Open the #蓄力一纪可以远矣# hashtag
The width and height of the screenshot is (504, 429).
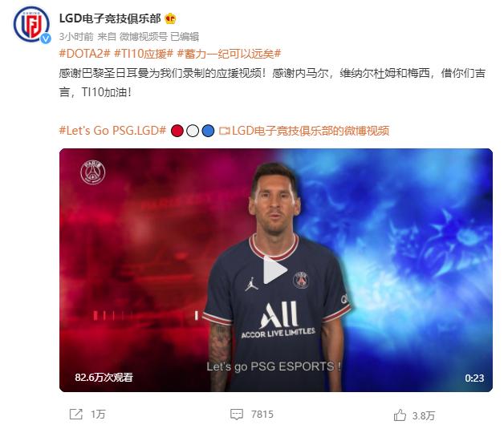230,54
